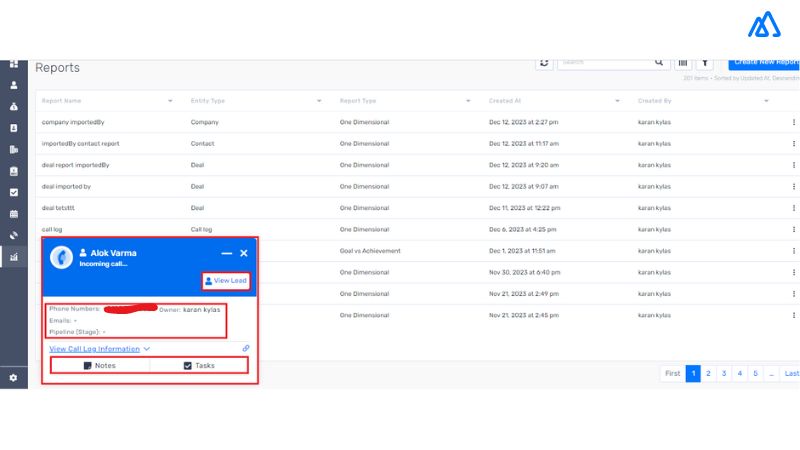This screenshot has width=800, height=450.
Task: Open the filter funnel icon
Action: click(704, 62)
